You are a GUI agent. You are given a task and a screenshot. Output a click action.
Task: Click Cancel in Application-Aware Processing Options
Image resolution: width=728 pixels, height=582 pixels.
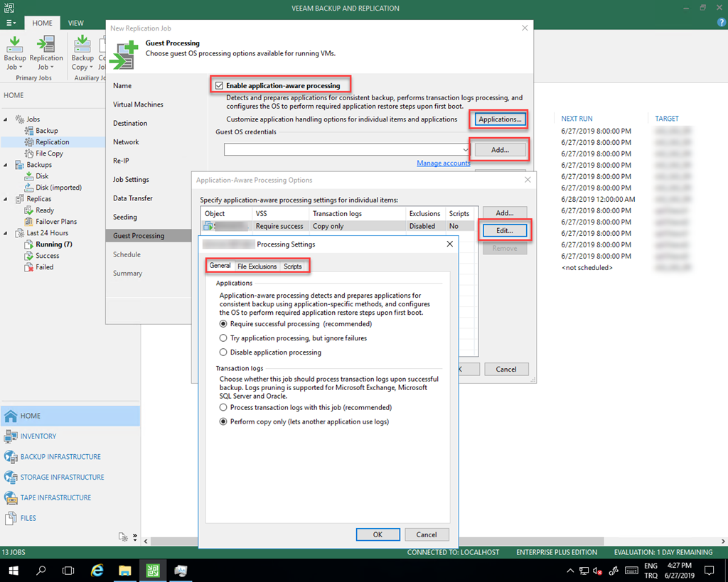(506, 370)
